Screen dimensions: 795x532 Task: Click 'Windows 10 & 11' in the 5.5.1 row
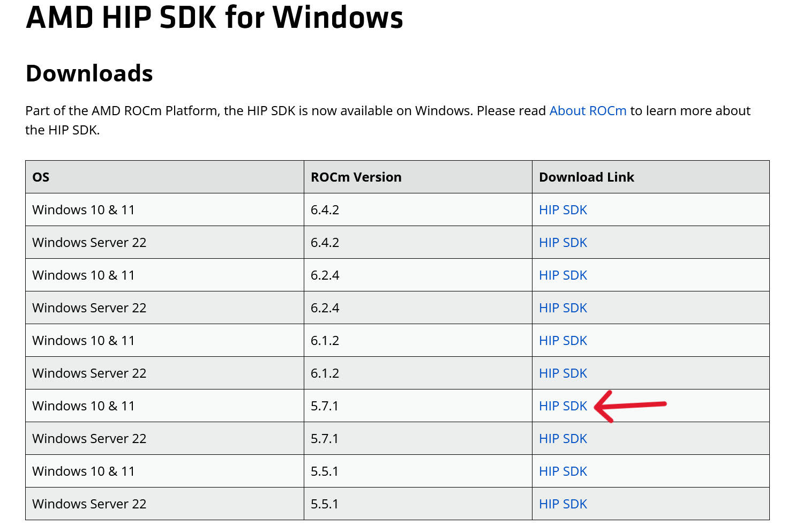83,471
